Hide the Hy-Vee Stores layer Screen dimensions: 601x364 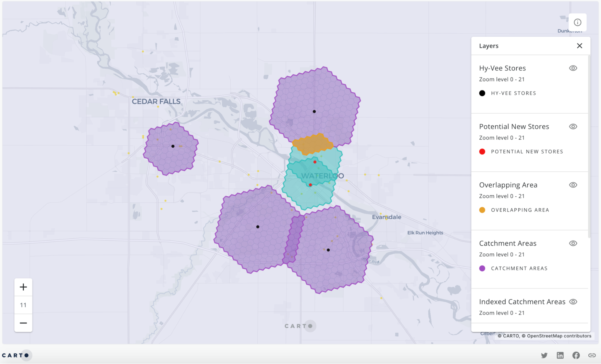point(573,68)
